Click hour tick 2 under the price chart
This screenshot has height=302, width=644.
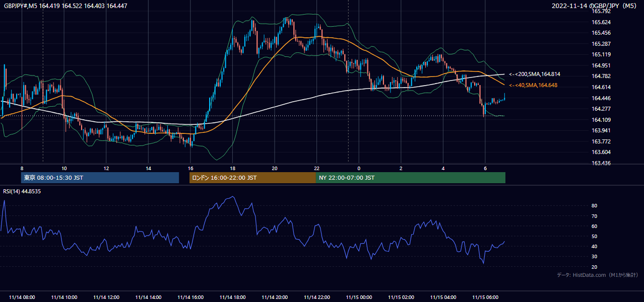tap(401, 168)
